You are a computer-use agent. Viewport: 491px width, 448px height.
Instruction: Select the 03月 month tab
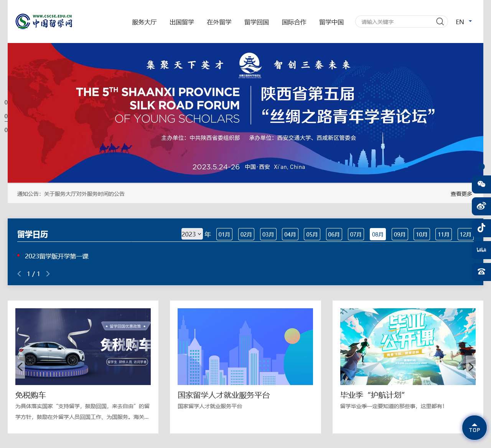[268, 234]
